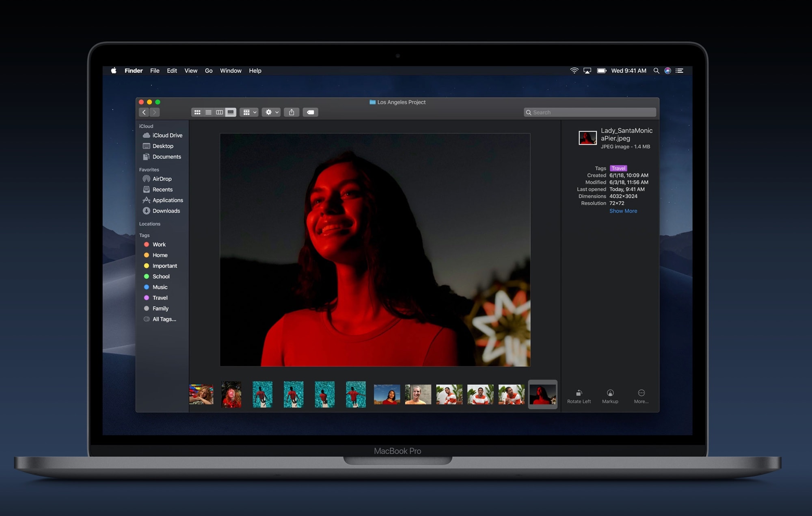This screenshot has height=516, width=812.
Task: Click the Search input field
Action: tap(590, 112)
